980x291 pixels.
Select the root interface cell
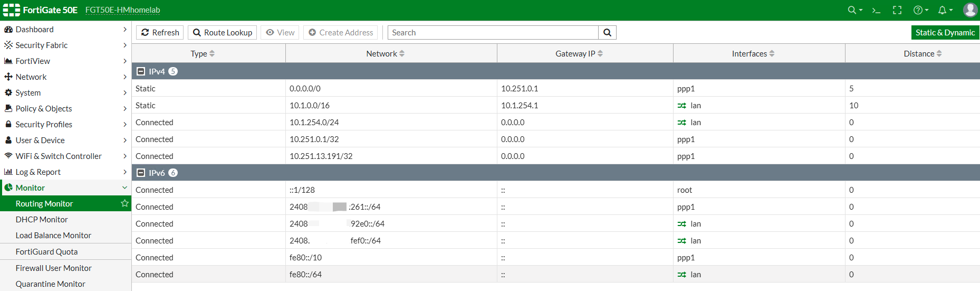click(760, 190)
